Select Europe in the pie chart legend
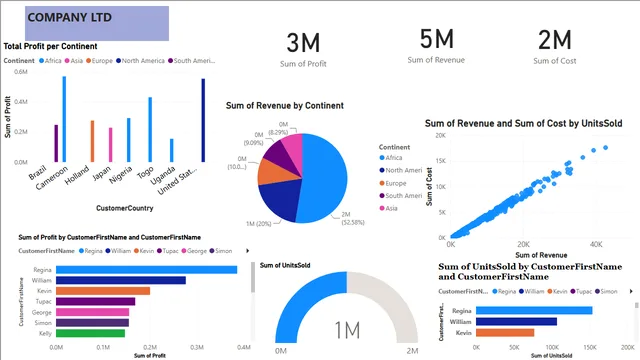Screen dimensions: 640x360 coord(393,183)
